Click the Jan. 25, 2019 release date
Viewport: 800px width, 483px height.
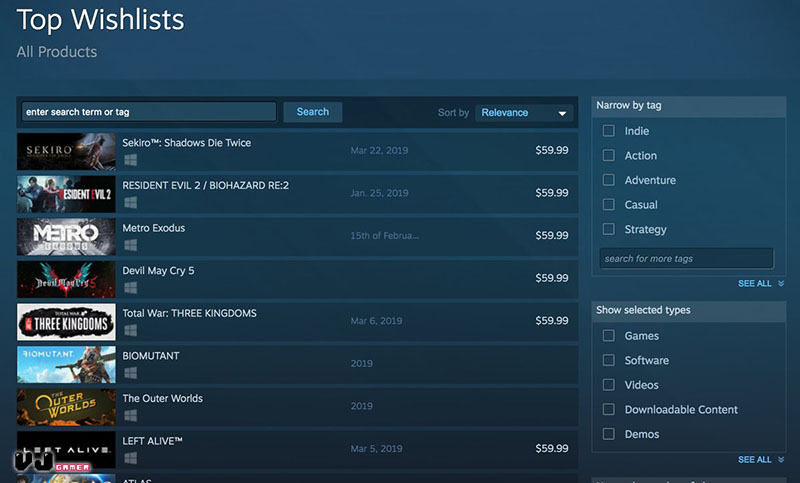(379, 193)
